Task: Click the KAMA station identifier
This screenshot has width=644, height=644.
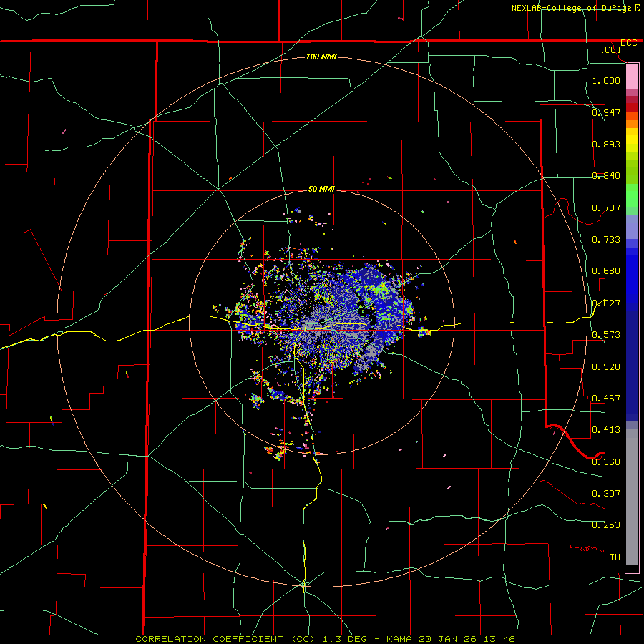Action: tap(401, 639)
